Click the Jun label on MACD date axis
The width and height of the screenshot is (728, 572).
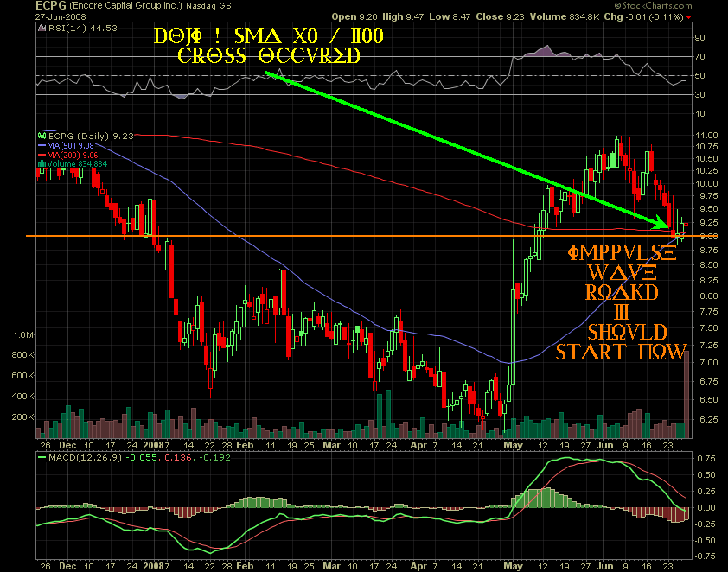[605, 567]
